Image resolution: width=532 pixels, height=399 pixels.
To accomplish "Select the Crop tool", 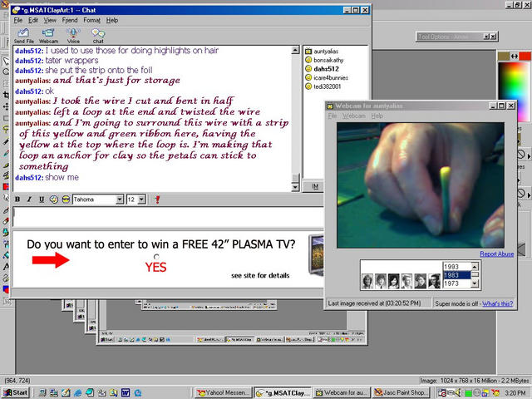I will (x=6, y=95).
